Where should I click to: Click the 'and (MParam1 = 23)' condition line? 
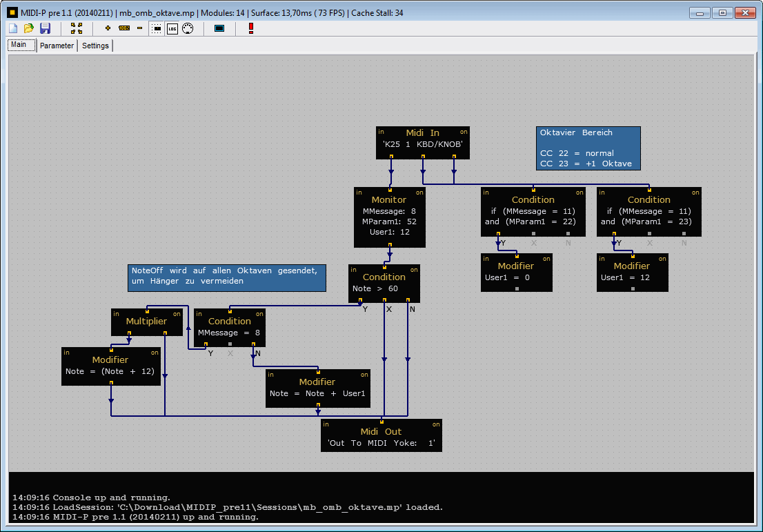click(646, 221)
